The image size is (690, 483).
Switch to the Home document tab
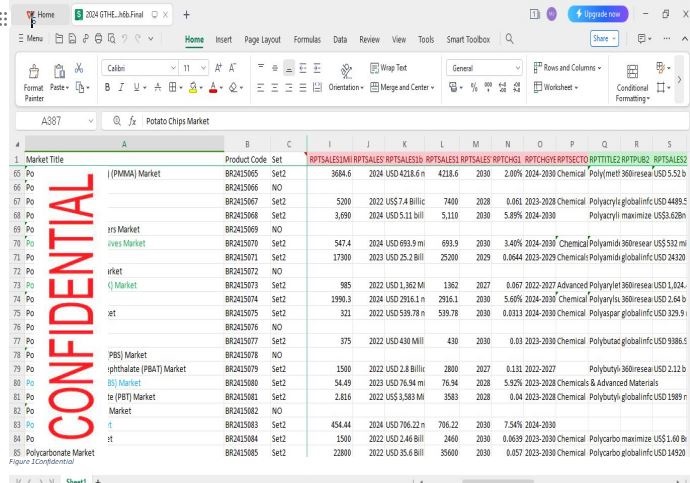click(x=40, y=15)
